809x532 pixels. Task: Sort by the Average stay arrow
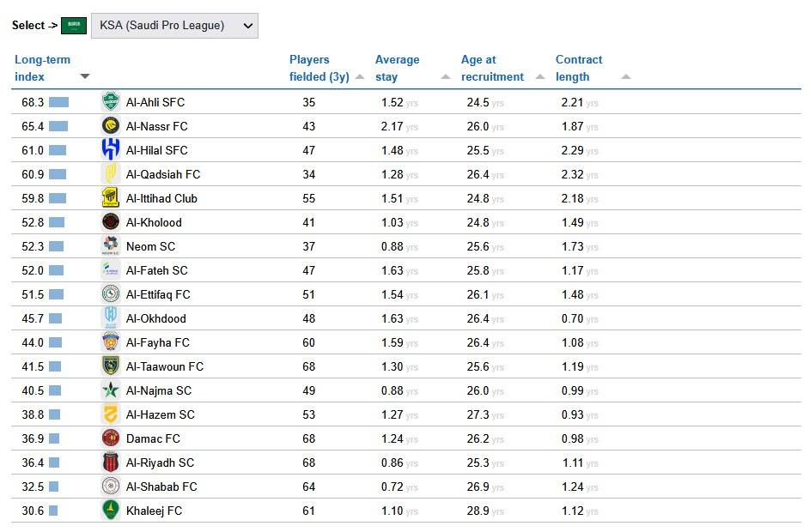[446, 76]
